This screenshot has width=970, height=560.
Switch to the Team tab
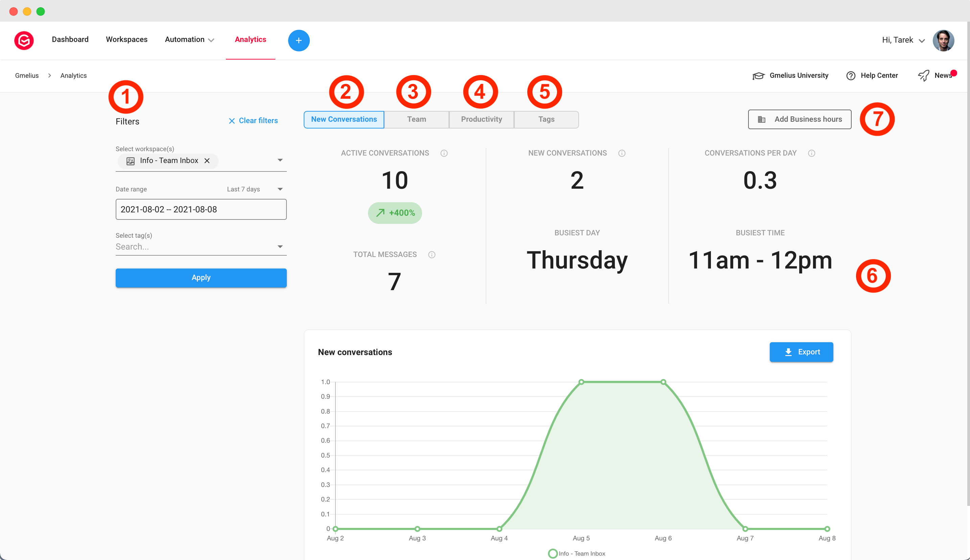[417, 120]
